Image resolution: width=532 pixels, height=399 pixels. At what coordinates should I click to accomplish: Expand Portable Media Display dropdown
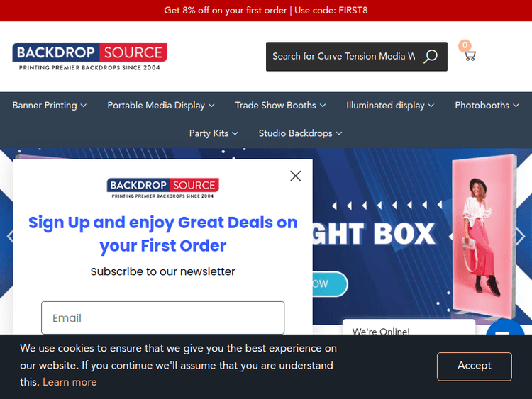[x=161, y=106]
